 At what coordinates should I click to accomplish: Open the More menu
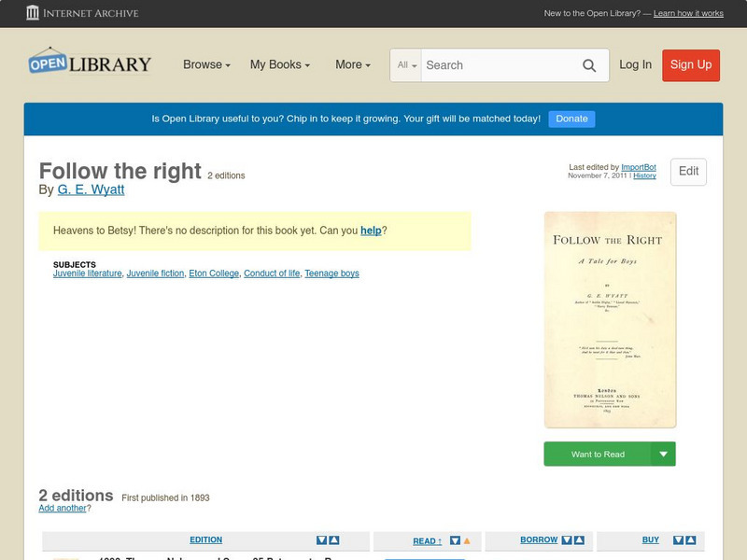point(351,65)
